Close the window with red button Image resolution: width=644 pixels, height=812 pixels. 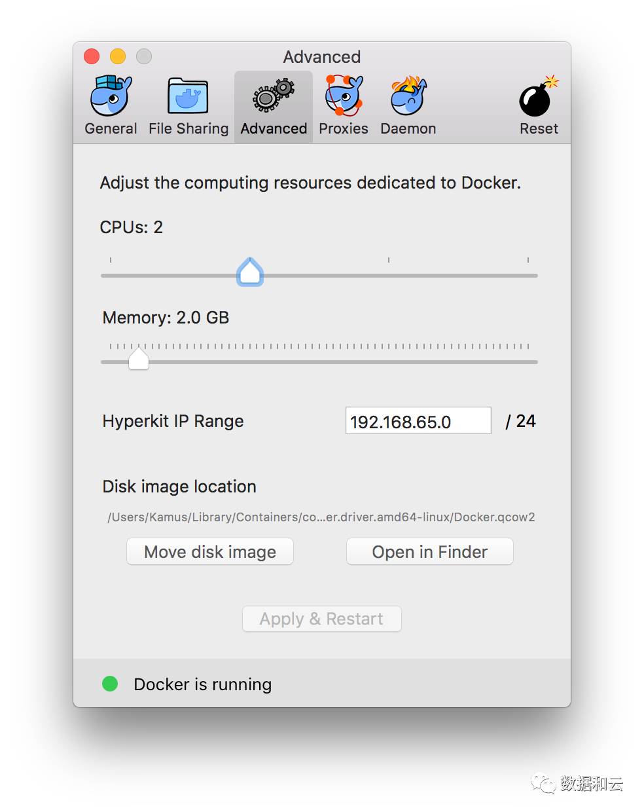(x=92, y=57)
